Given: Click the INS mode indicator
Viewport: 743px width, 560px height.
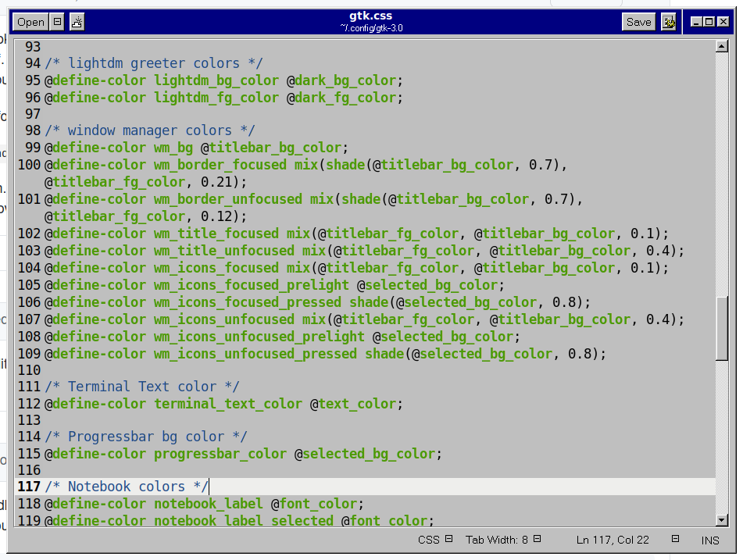Looking at the screenshot, I should point(710,540).
